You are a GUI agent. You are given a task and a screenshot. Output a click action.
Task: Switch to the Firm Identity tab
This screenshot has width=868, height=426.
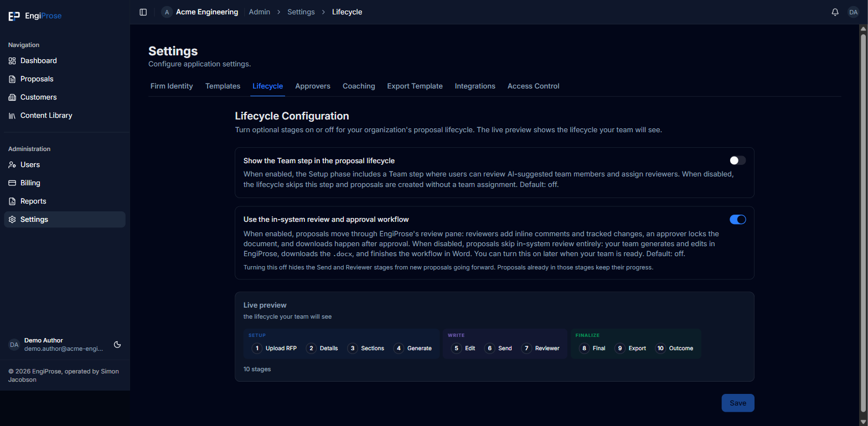(172, 86)
